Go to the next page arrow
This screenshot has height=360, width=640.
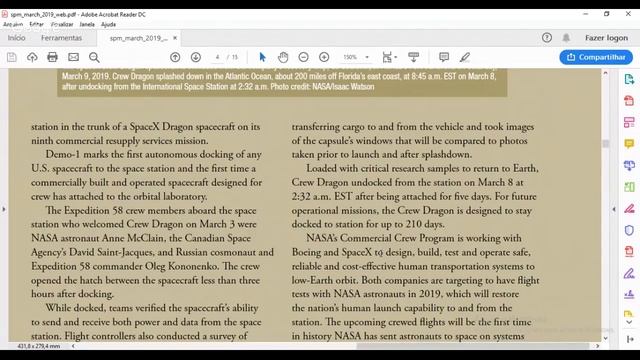click(196, 57)
